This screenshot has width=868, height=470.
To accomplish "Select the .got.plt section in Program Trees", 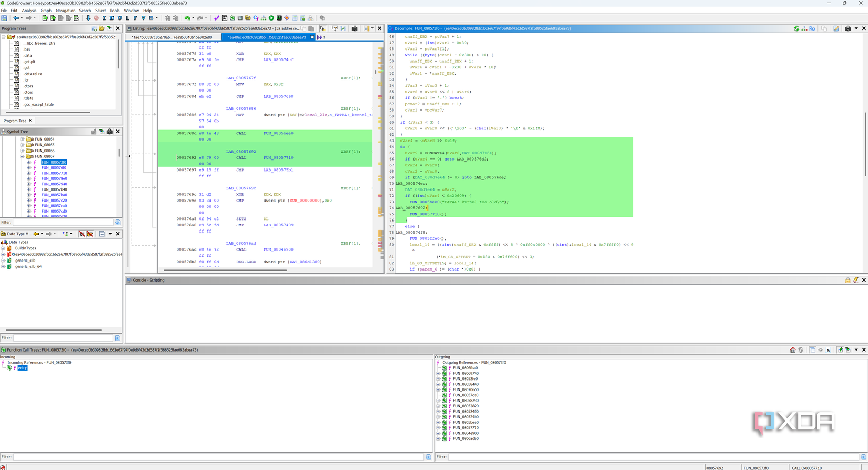I will pyautogui.click(x=29, y=62).
